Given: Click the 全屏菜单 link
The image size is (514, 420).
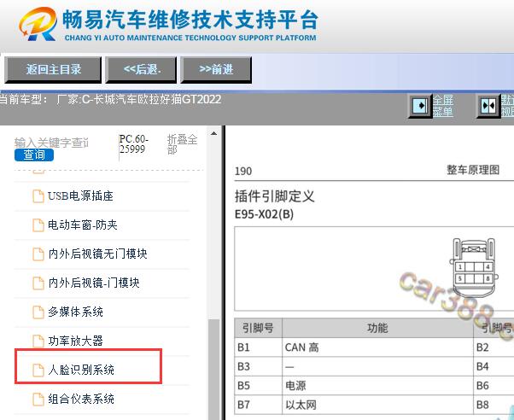Looking at the screenshot, I should 443,106.
